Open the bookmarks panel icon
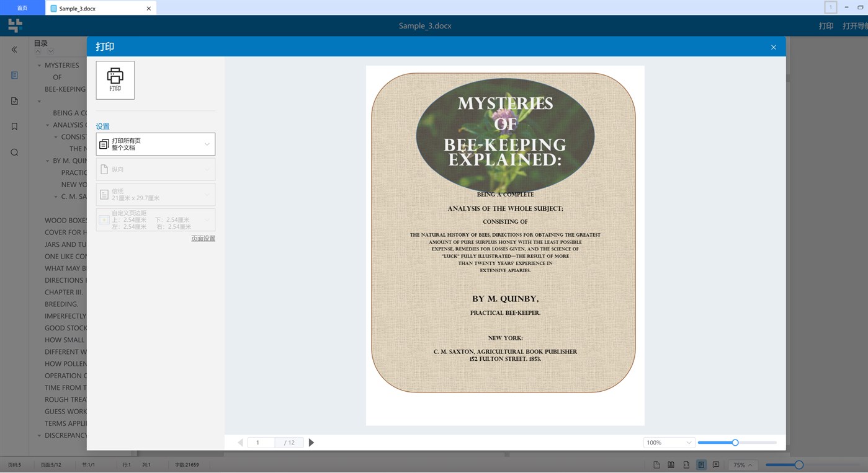Screen dimensions: 868x473 (x=14, y=126)
